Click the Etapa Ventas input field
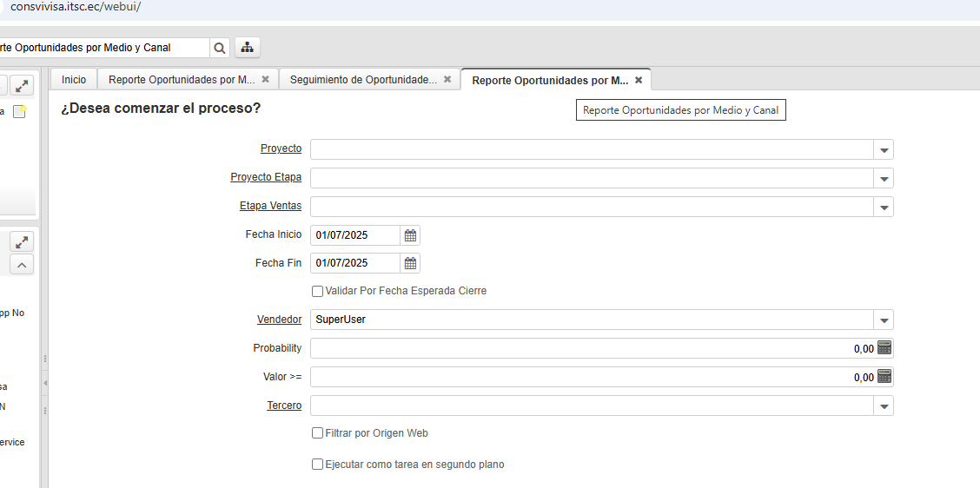This screenshot has width=980, height=488. 591,207
